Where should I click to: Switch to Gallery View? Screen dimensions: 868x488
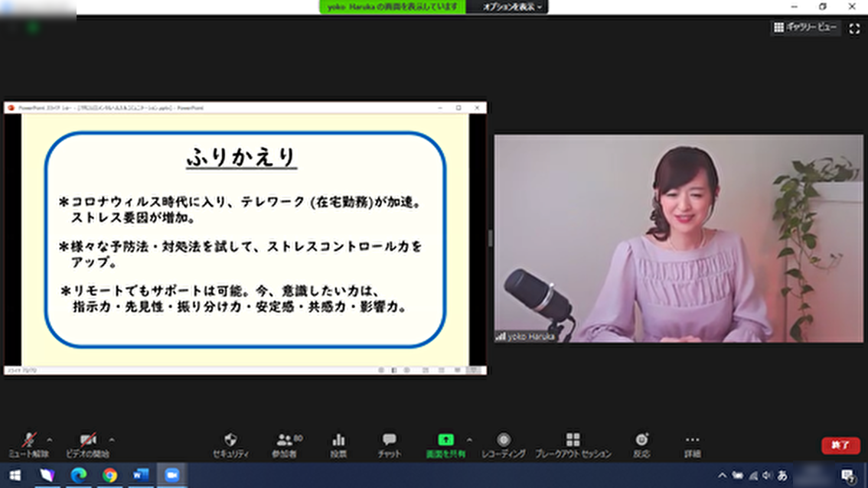[x=805, y=28]
